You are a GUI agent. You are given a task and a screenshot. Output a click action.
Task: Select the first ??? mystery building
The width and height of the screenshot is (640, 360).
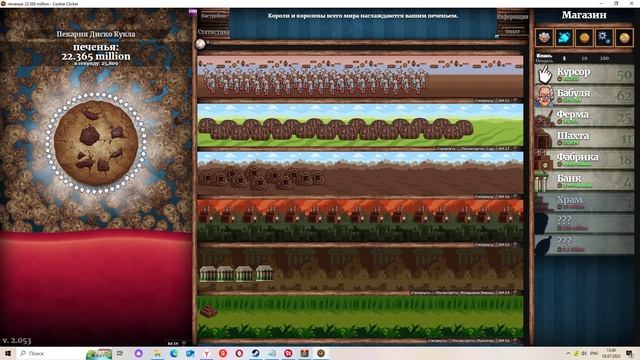584,223
